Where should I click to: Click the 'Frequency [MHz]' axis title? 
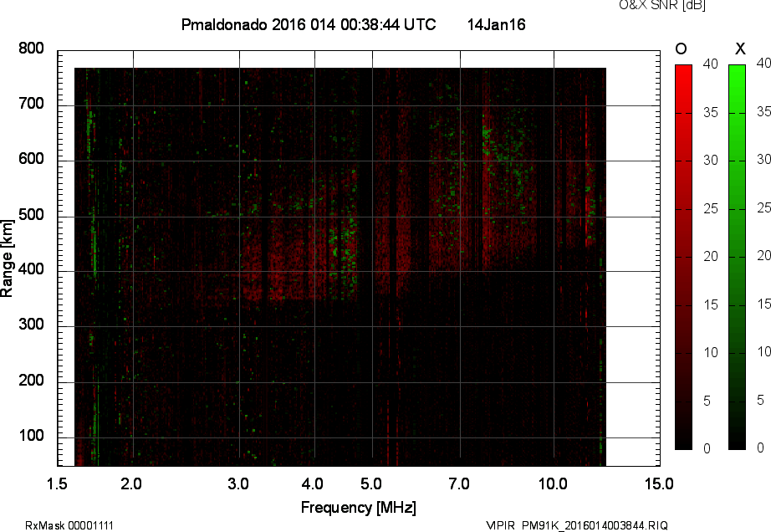(x=359, y=508)
